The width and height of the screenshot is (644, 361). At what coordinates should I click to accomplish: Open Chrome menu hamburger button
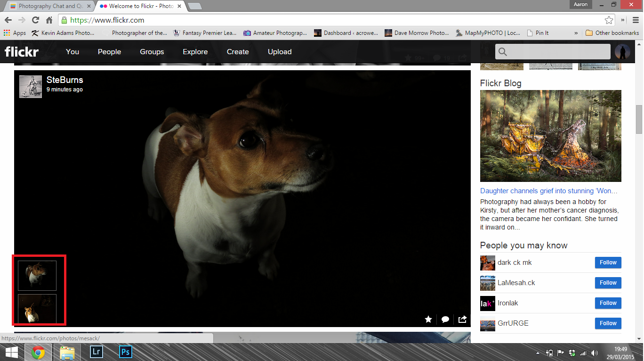coord(636,20)
